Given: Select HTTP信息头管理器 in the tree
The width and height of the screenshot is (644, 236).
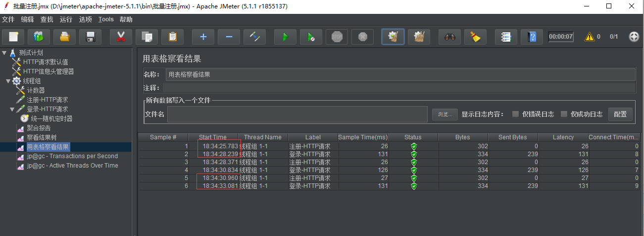Looking at the screenshot, I should tap(49, 71).
